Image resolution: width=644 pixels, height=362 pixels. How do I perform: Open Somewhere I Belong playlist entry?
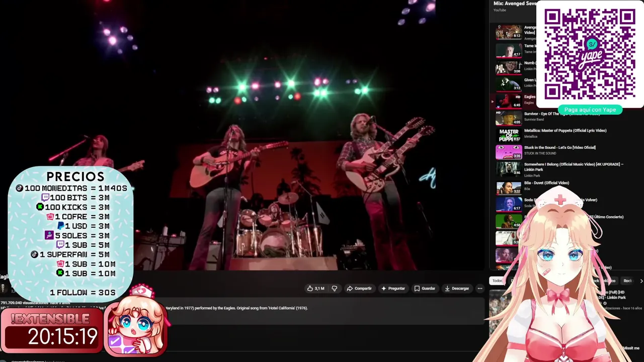[574, 167]
